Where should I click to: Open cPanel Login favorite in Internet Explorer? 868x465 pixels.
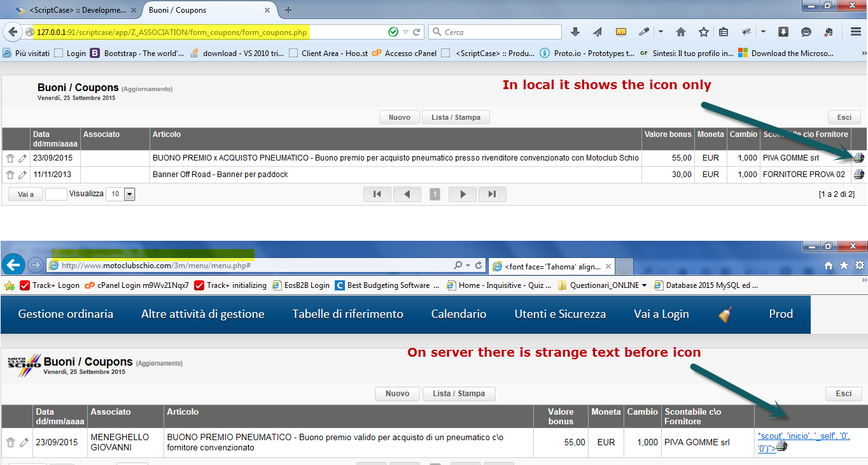[x=137, y=285]
